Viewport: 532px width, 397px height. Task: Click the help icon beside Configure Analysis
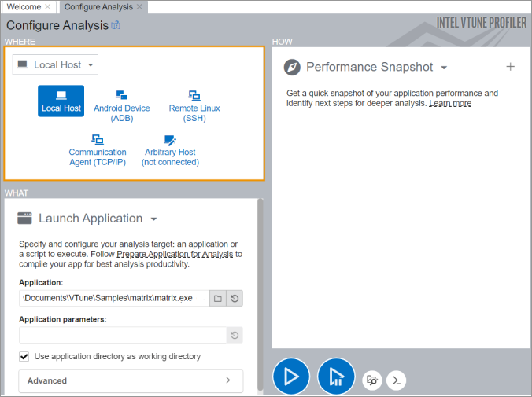(116, 25)
